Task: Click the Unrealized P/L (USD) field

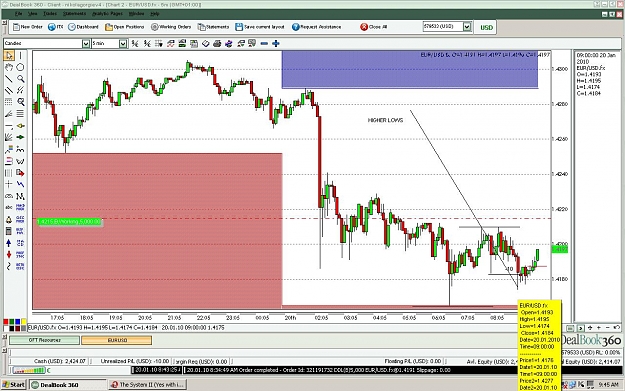Action: pyautogui.click(x=135, y=361)
